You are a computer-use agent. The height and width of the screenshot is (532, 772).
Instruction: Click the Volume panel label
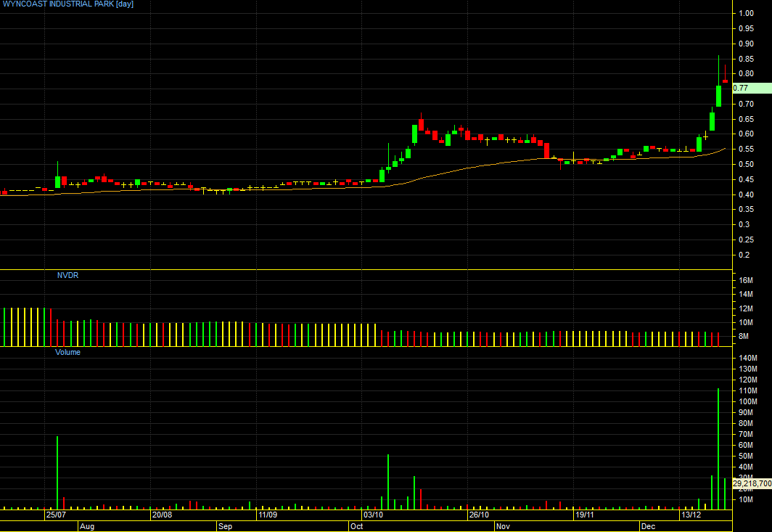(67, 352)
